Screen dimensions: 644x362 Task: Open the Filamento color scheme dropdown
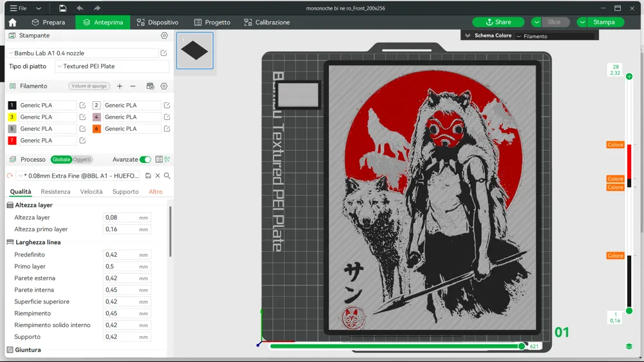(x=554, y=36)
